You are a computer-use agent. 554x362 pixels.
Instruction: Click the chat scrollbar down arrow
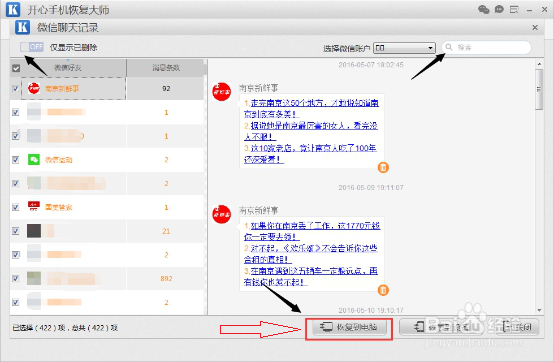click(x=539, y=310)
